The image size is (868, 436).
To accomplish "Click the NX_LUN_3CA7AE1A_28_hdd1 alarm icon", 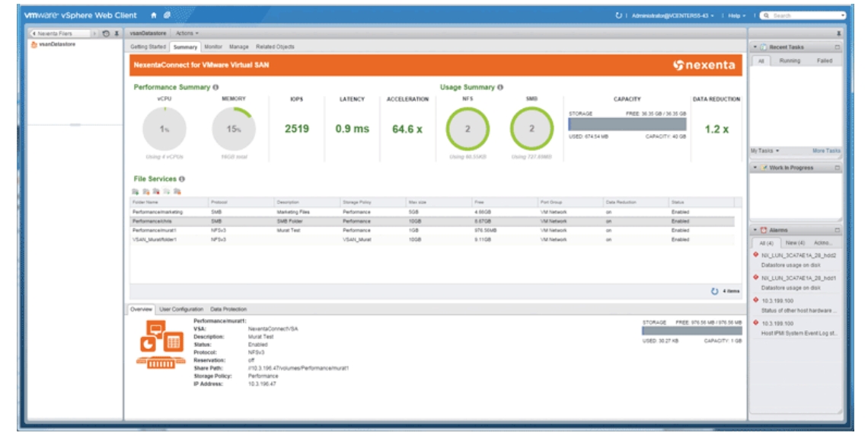I will pos(755,277).
